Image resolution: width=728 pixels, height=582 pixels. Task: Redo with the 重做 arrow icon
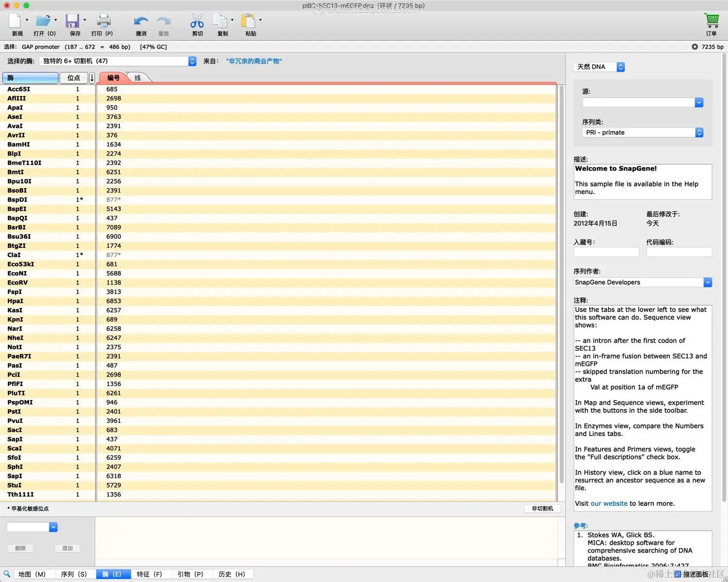[164, 21]
